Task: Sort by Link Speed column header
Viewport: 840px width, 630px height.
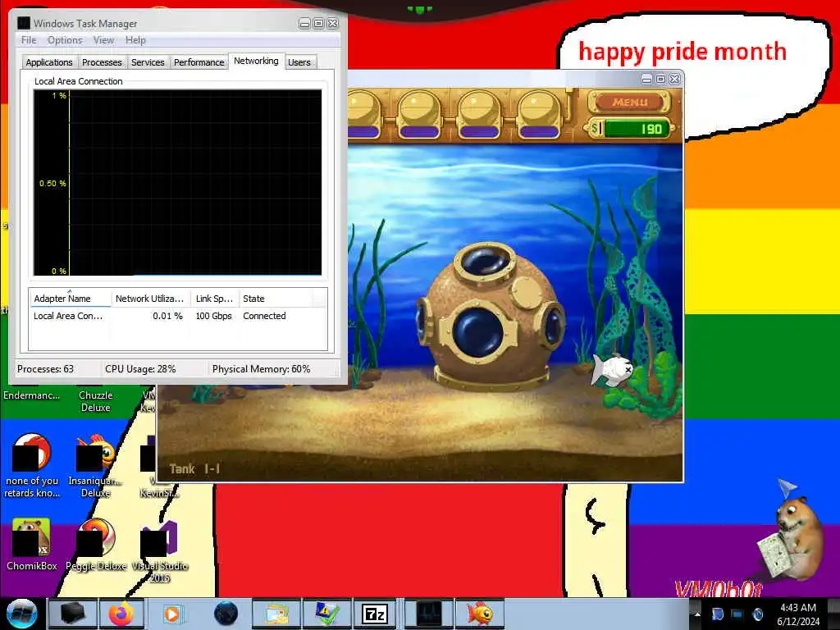Action: [214, 299]
